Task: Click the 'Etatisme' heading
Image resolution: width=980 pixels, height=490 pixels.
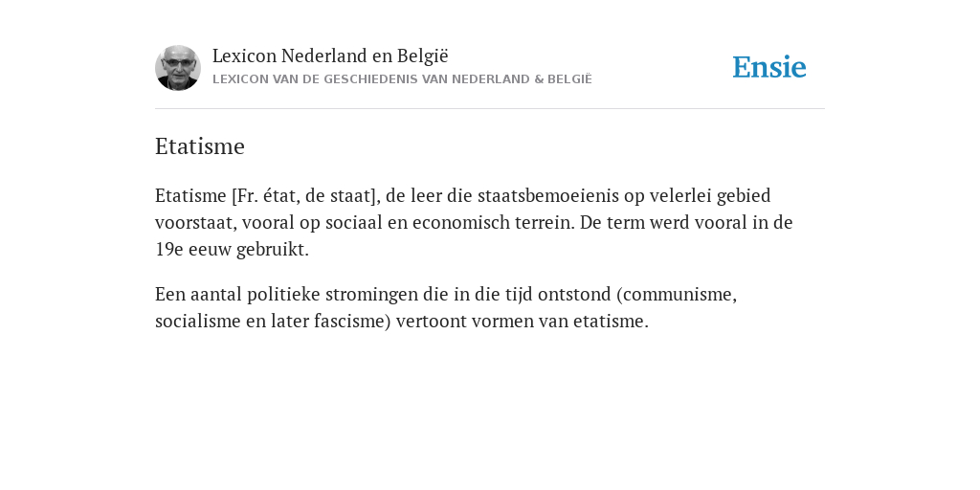Action: [200, 146]
